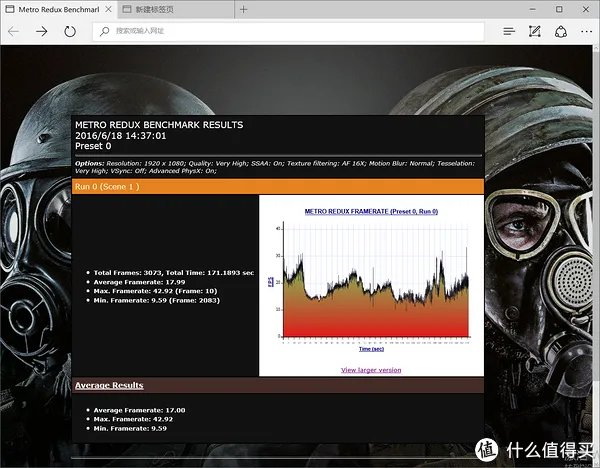This screenshot has width=600, height=468.
Task: Select the Average Framerate: 17.99 line
Action: click(x=139, y=282)
